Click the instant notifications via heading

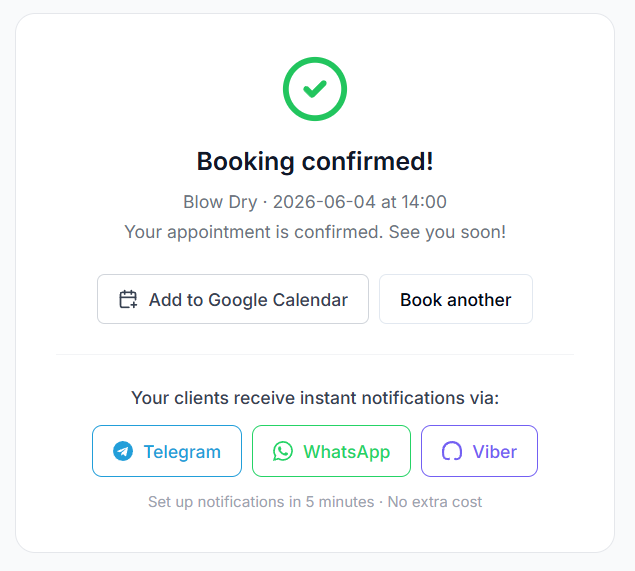[x=315, y=398]
